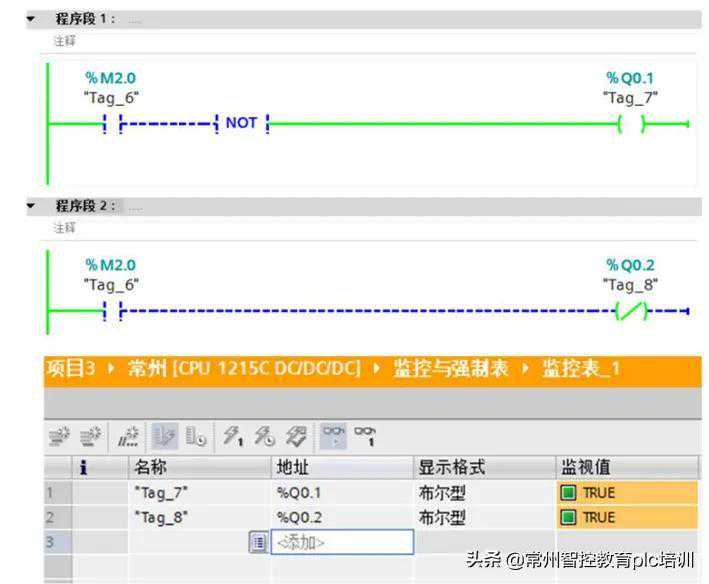This screenshot has width=709, height=584.
Task: Collapse program network 1 (程序段 1)
Action: click(31, 19)
